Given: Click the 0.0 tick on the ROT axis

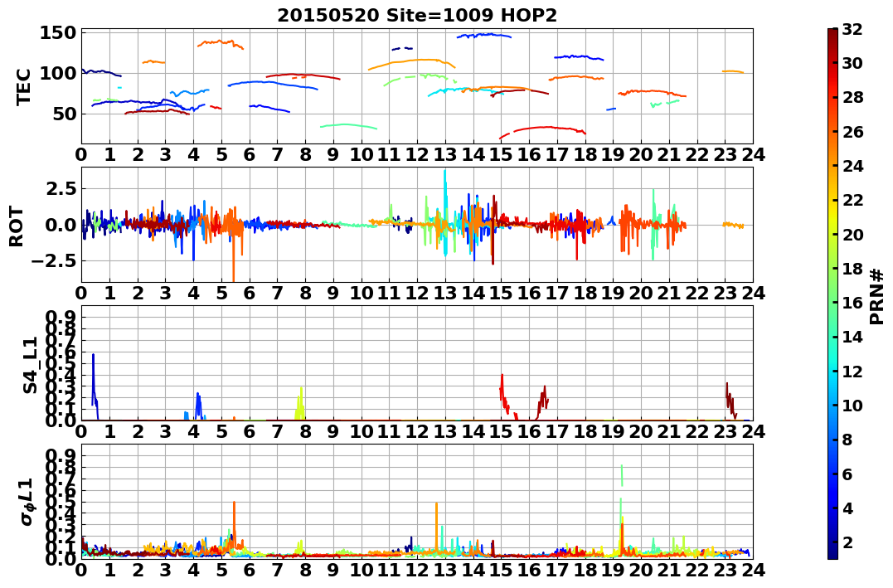Looking at the screenshot, I should tap(60, 225).
